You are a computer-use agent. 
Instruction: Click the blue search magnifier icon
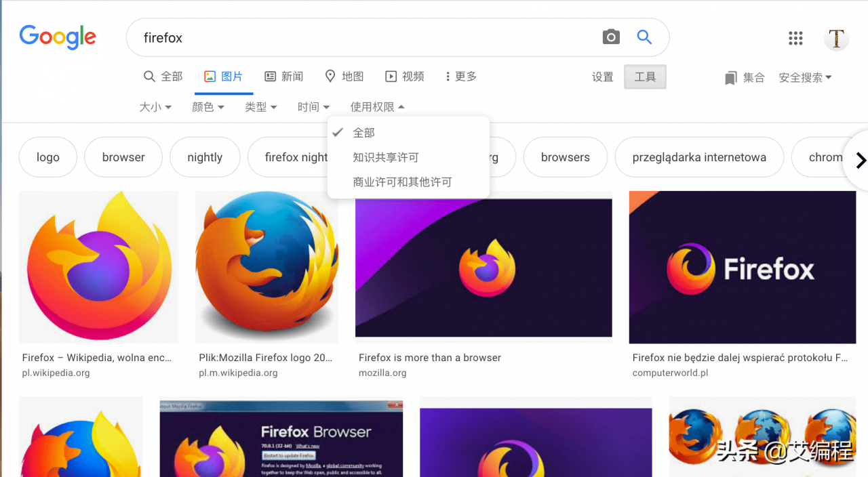643,37
